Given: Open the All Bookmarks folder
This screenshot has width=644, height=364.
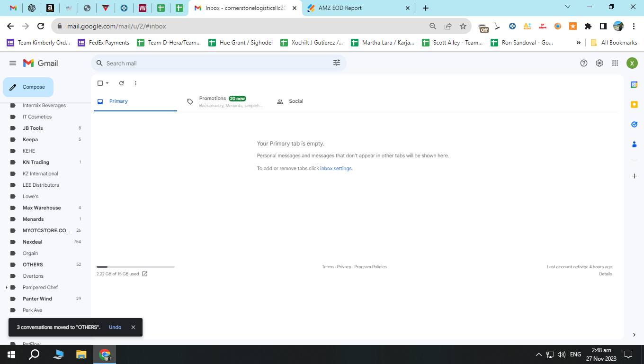Looking at the screenshot, I should pos(614,43).
